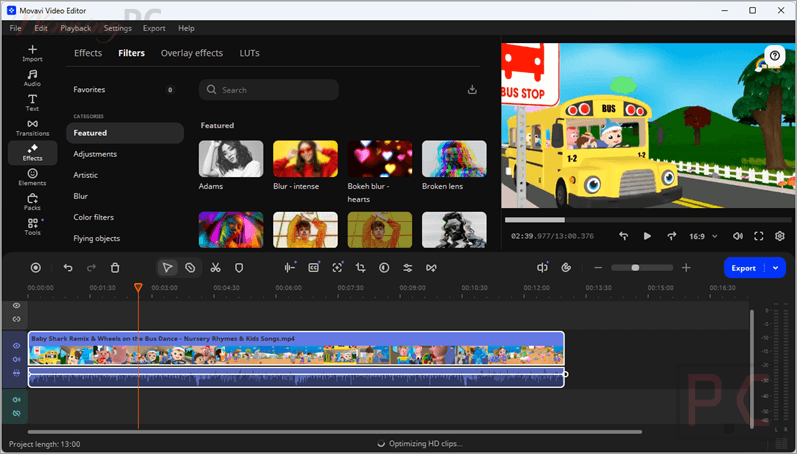
Task: Switch to the Overlay effects tab
Action: 192,53
